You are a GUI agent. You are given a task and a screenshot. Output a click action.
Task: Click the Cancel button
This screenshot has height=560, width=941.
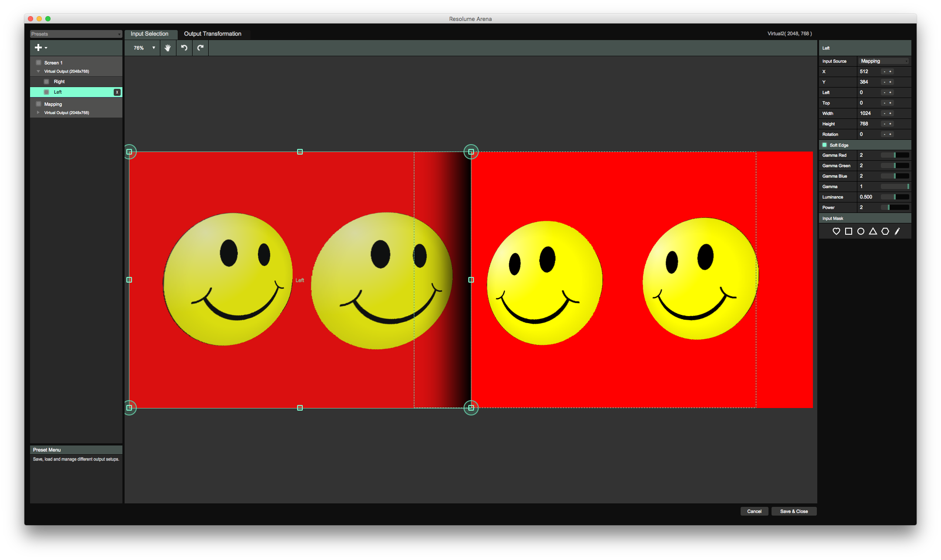[754, 511]
